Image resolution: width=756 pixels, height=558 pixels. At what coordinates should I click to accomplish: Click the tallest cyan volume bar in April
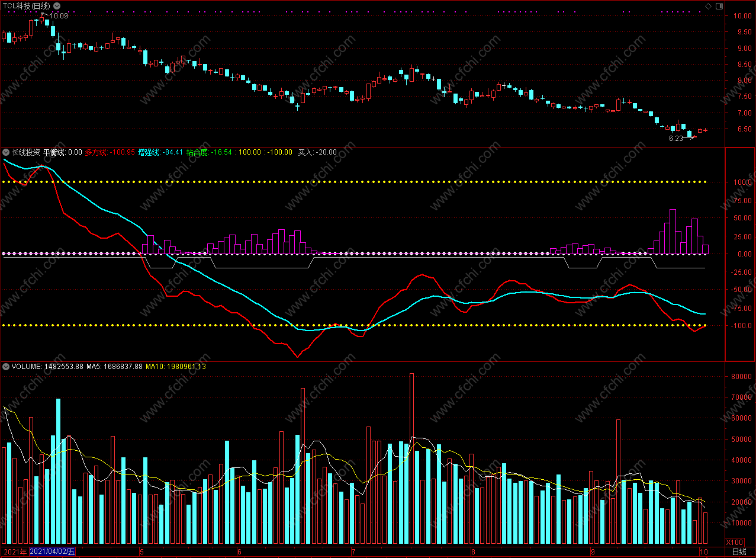click(x=58, y=472)
